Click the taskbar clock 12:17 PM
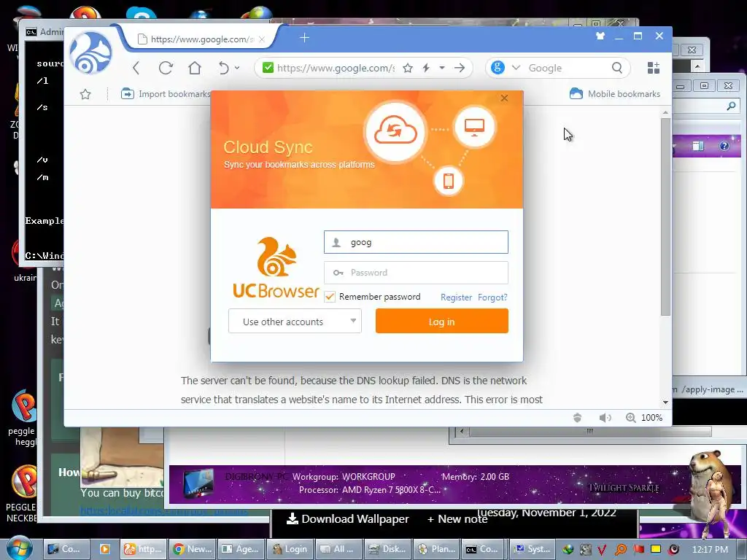 710,550
